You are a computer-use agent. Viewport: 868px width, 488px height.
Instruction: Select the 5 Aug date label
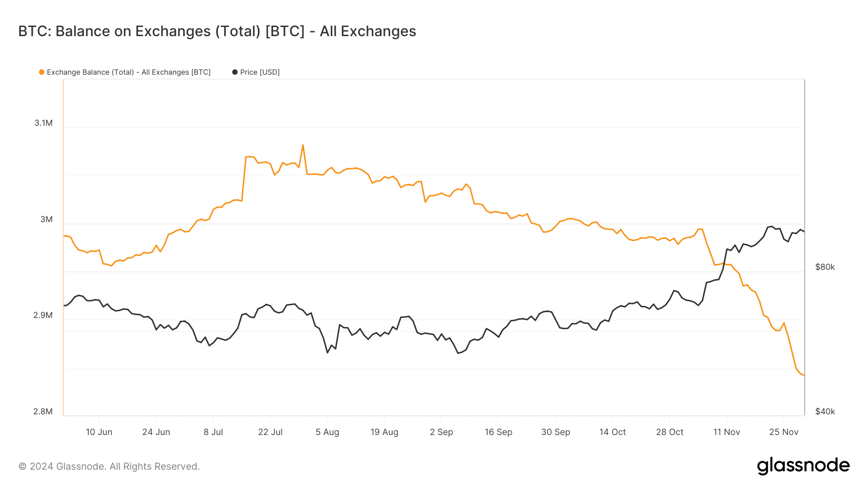327,432
